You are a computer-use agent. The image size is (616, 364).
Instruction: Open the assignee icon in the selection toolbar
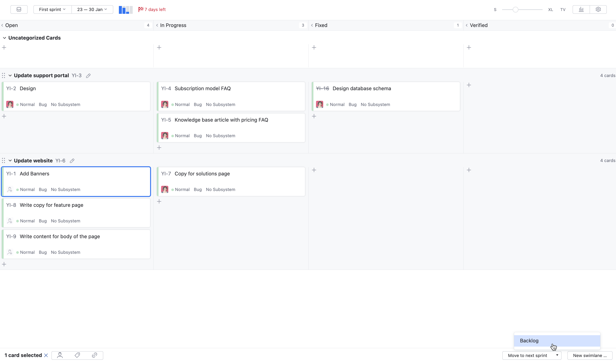click(60, 355)
